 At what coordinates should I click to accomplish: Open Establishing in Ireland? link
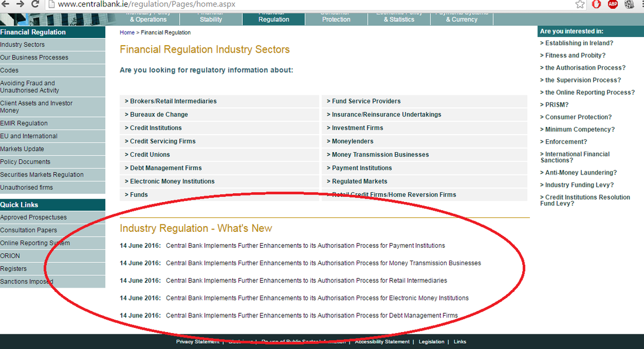(577, 43)
